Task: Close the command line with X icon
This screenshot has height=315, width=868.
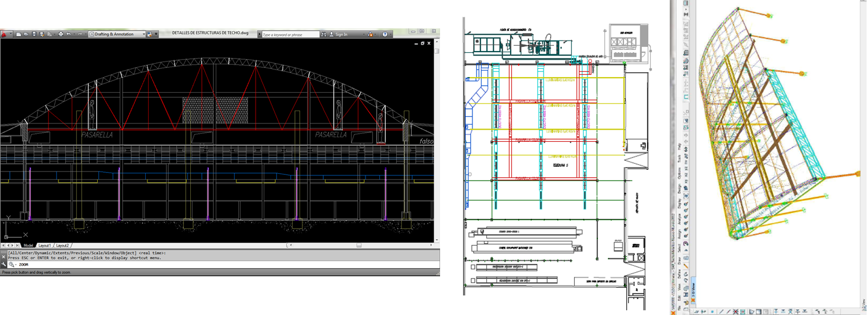Action: coord(3,257)
